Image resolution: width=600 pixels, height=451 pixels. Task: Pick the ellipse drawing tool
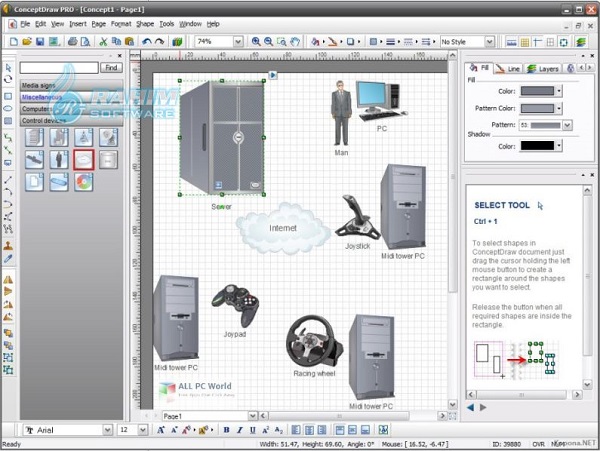[8, 108]
